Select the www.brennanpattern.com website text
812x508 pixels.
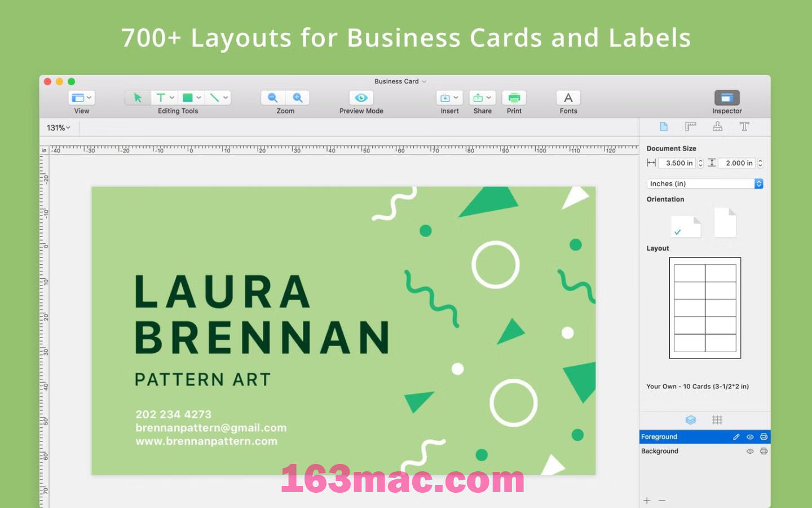(206, 441)
